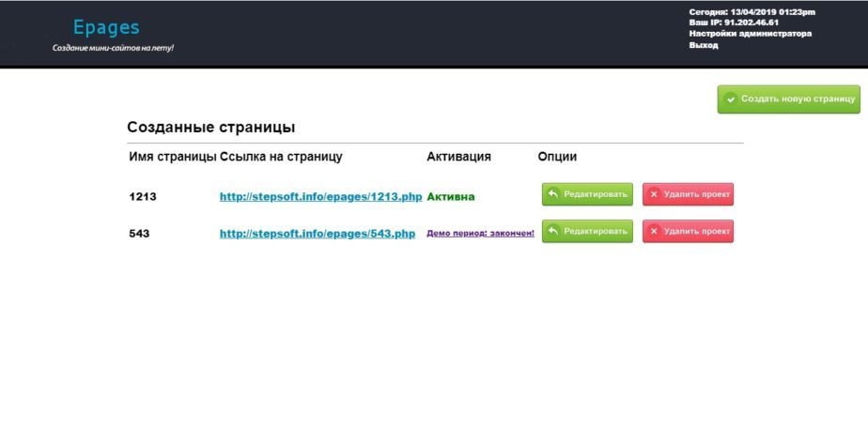Click Редактировать for page 1213
This screenshot has height=426, width=868.
click(x=587, y=194)
